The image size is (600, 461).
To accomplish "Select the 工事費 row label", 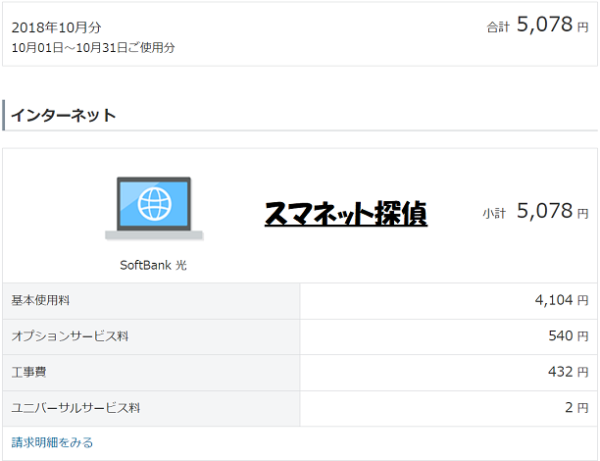I will point(29,372).
